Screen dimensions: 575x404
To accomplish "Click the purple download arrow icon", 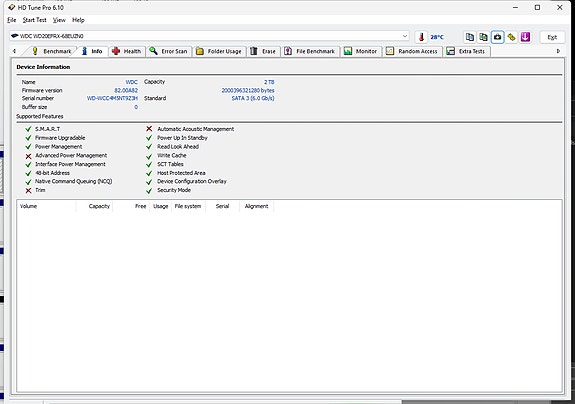I will [525, 37].
